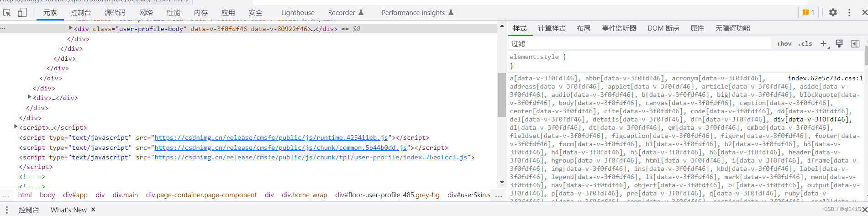
Task: Select div.home_wrap in the breadcrumb bar
Action: click(305, 195)
